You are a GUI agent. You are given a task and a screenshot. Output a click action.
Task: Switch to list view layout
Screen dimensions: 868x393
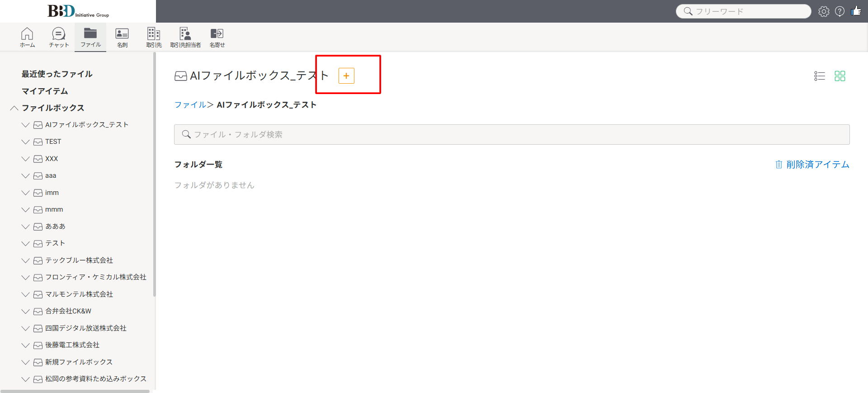click(819, 76)
